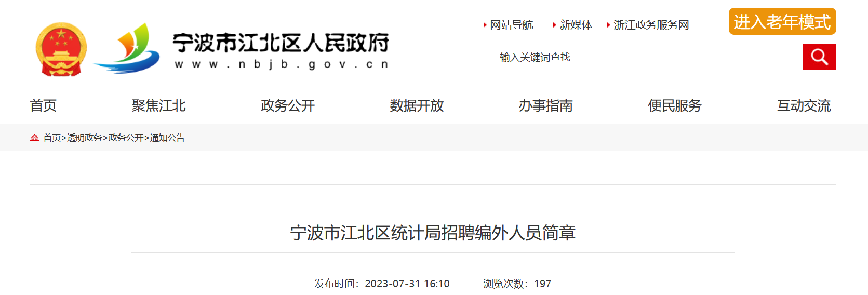The image size is (868, 295).
Task: Enable 进入老年模式 elderly mode
Action: (782, 22)
